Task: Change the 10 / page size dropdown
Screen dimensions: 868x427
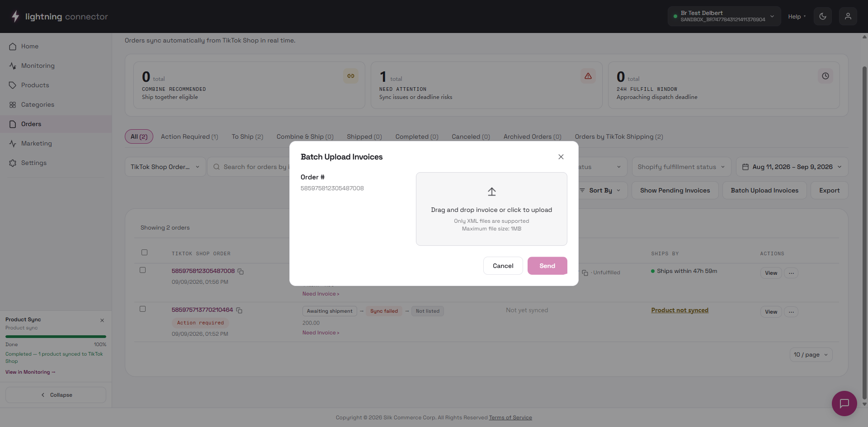Action: point(811,355)
